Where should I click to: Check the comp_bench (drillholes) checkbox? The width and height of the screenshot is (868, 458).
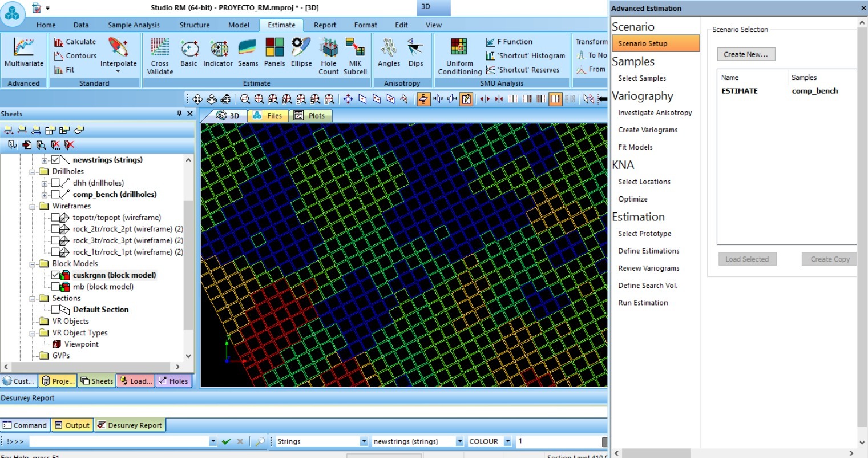click(x=55, y=194)
